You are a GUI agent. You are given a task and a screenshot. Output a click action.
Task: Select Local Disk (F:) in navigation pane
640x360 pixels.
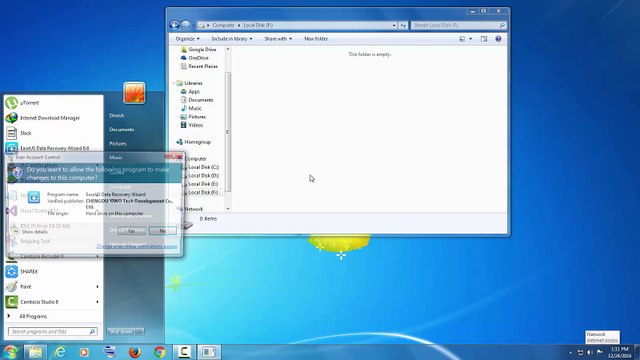203,192
